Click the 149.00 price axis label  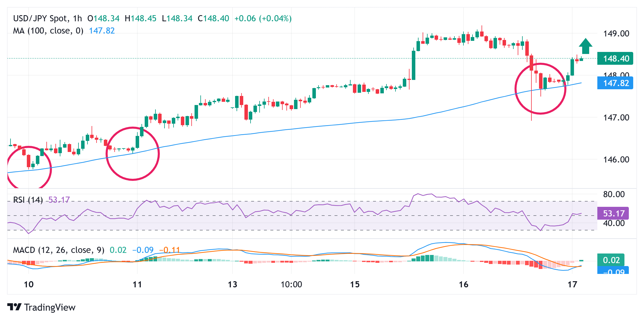pos(616,34)
